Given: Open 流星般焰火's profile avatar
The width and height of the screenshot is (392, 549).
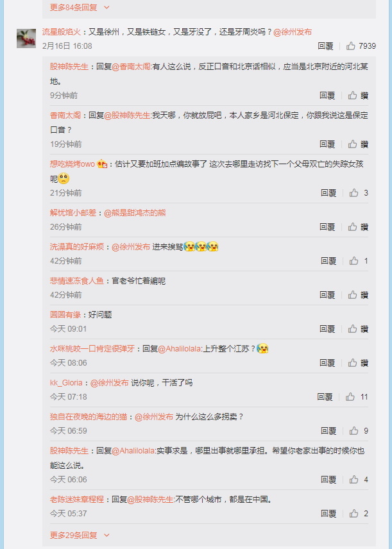Looking at the screenshot, I should pyautogui.click(x=26, y=38).
